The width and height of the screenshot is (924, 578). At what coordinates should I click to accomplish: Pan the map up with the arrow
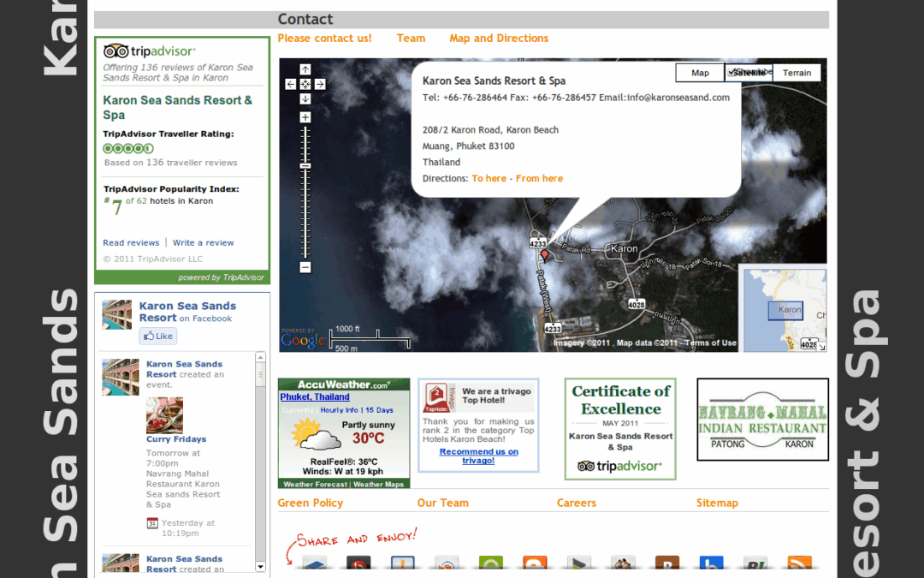[x=305, y=69]
